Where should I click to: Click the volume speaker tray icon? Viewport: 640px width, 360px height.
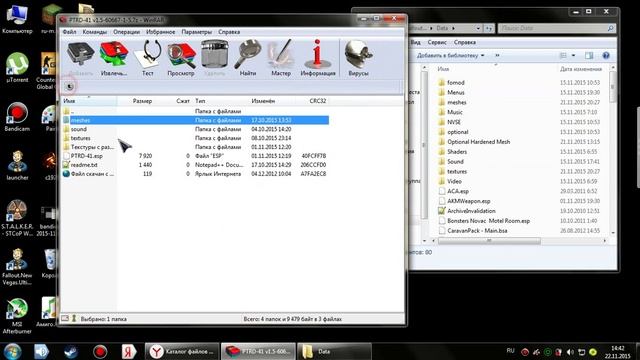(x=570, y=352)
